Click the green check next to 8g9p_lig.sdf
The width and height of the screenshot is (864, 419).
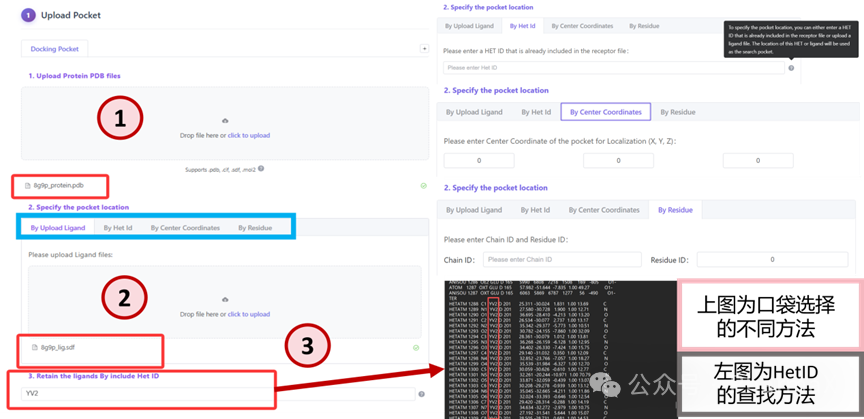click(416, 347)
